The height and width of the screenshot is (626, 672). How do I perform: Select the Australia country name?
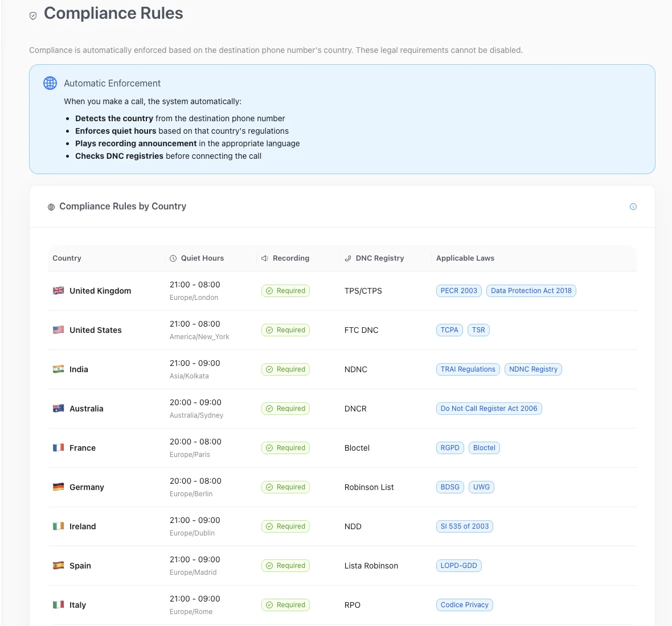point(87,409)
